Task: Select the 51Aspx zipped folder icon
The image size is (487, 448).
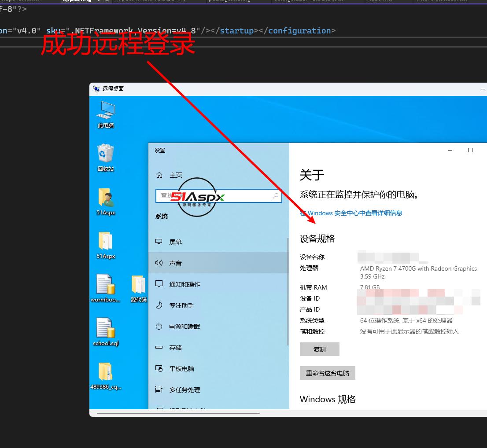Action: 106,245
